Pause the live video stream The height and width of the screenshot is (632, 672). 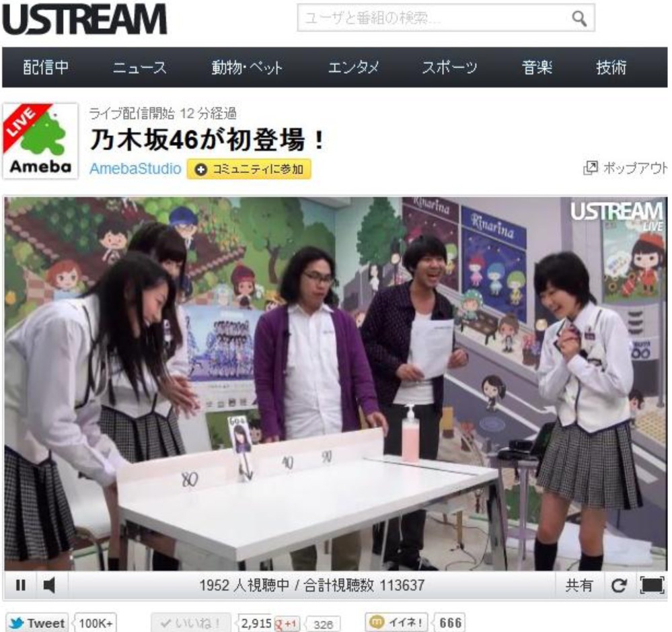tap(21, 586)
